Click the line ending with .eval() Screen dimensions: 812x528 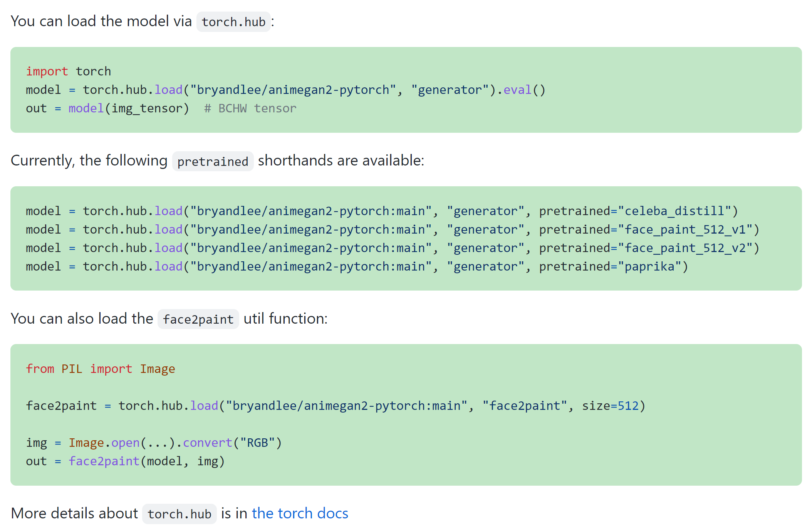[285, 90]
